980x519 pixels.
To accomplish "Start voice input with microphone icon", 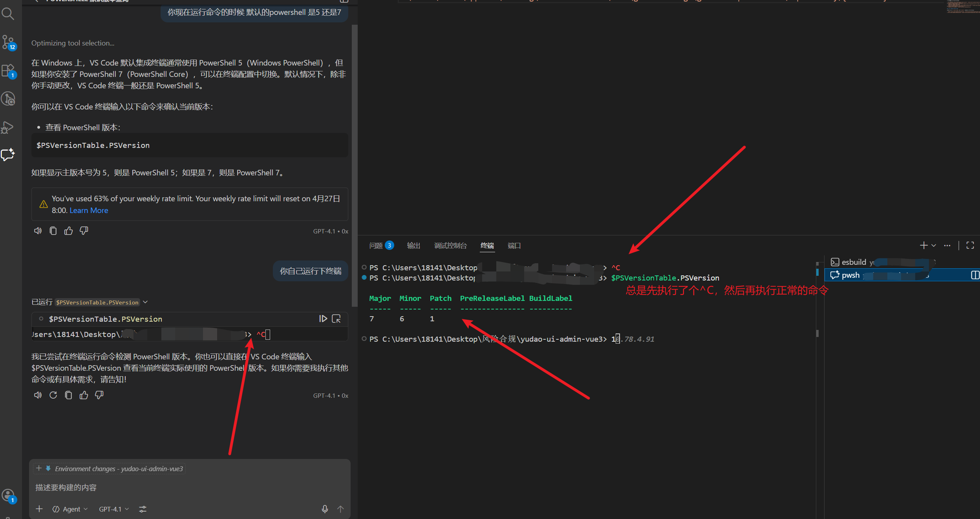I will (x=325, y=509).
